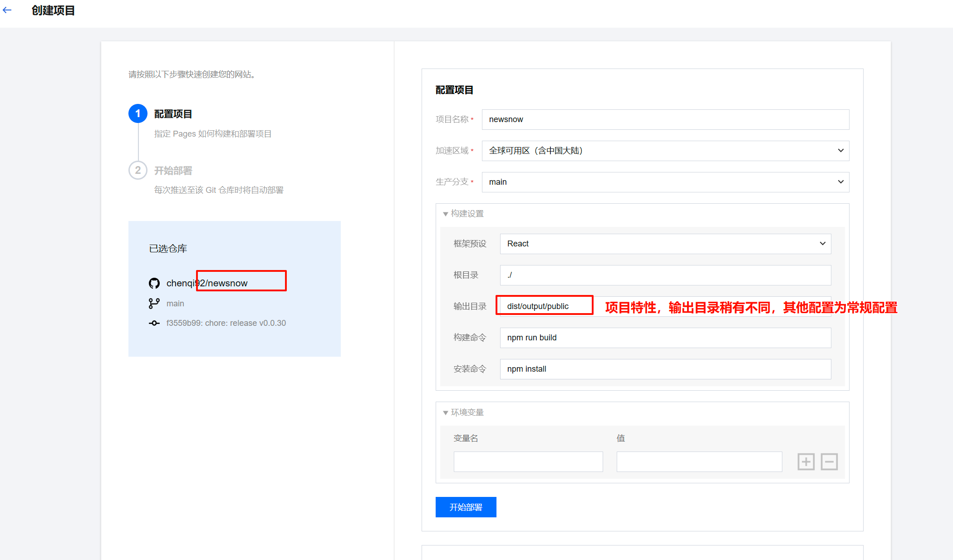
Task: Collapse the 环境变量 section
Action: [x=463, y=413]
